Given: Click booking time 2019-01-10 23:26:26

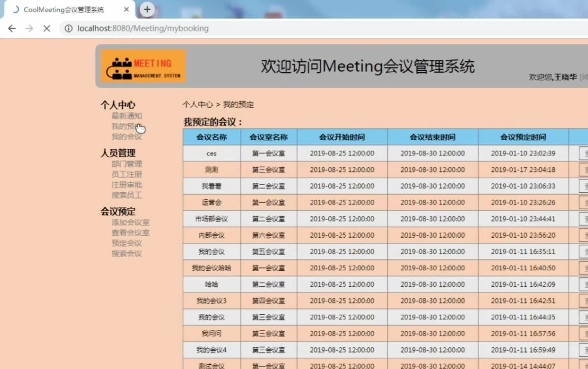Looking at the screenshot, I should tap(523, 202).
